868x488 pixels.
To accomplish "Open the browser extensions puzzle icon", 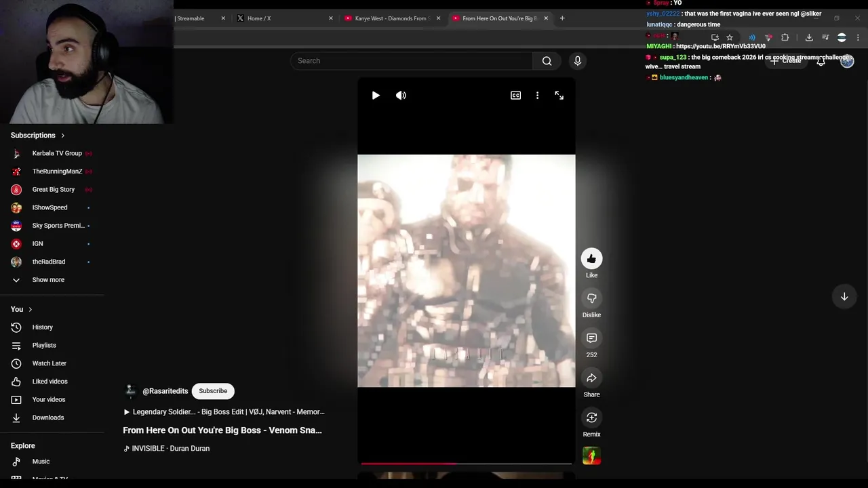I will tap(785, 37).
